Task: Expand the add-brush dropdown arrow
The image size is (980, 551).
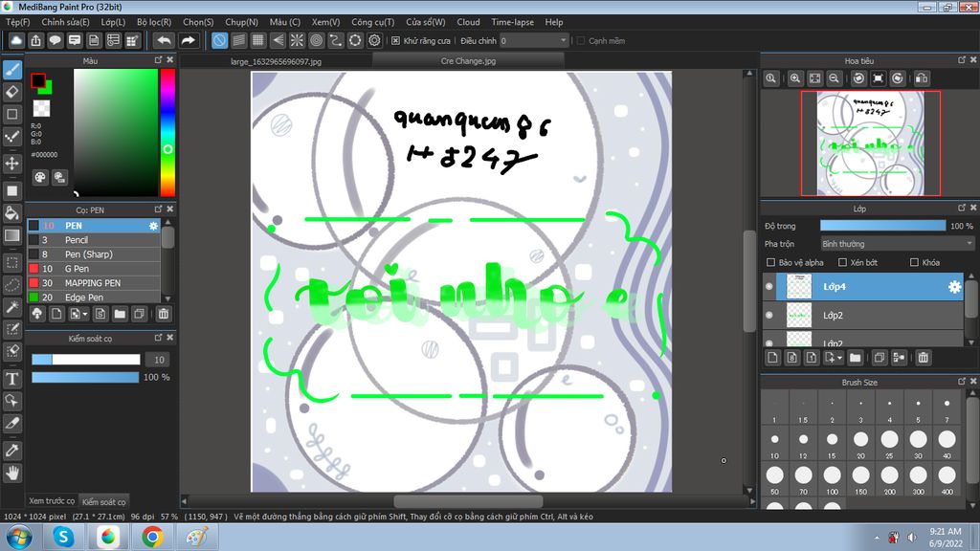Action: pos(85,314)
